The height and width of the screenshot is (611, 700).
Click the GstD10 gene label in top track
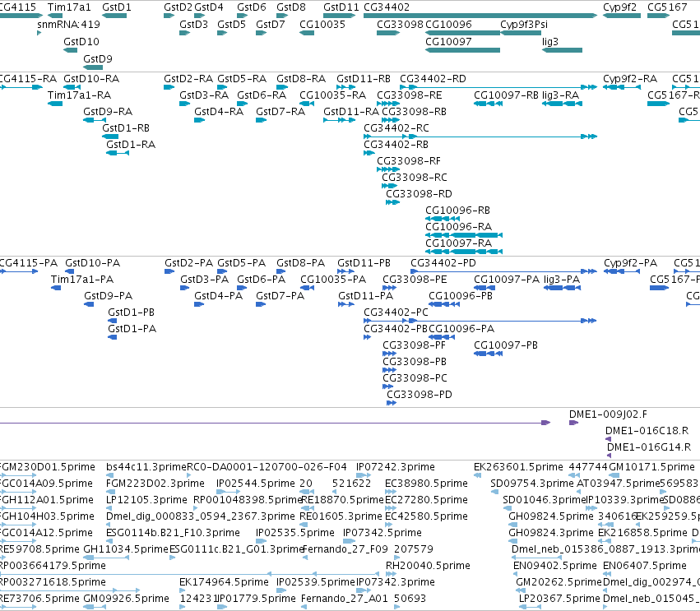tap(81, 41)
